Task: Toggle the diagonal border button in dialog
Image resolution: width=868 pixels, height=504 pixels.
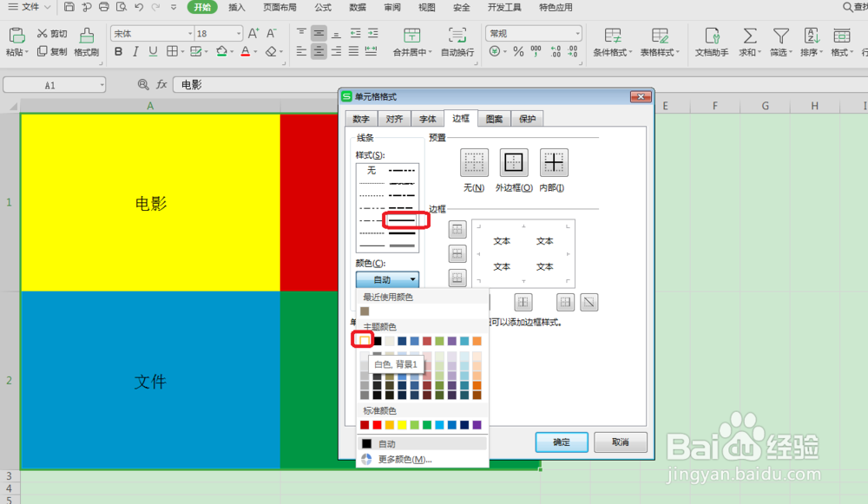Action: pyautogui.click(x=589, y=302)
